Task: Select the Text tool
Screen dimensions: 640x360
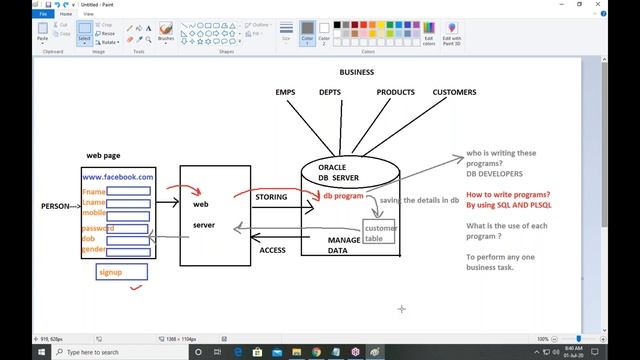Action: (x=149, y=28)
